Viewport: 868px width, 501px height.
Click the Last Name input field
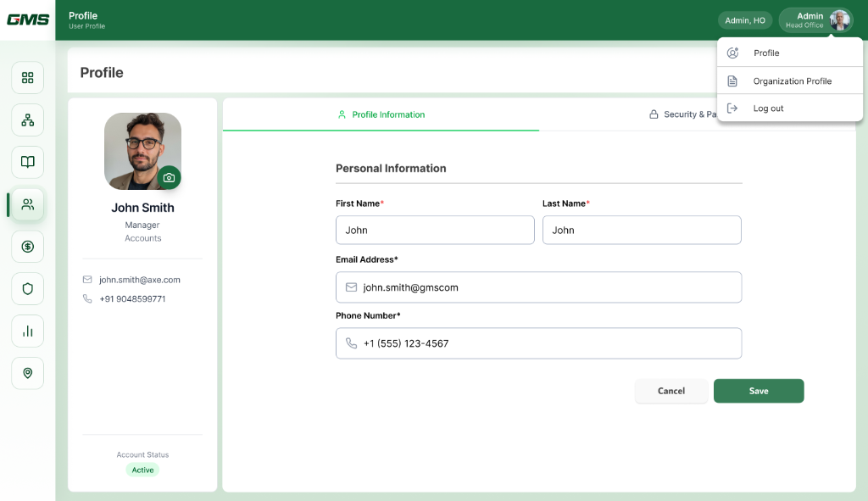642,230
